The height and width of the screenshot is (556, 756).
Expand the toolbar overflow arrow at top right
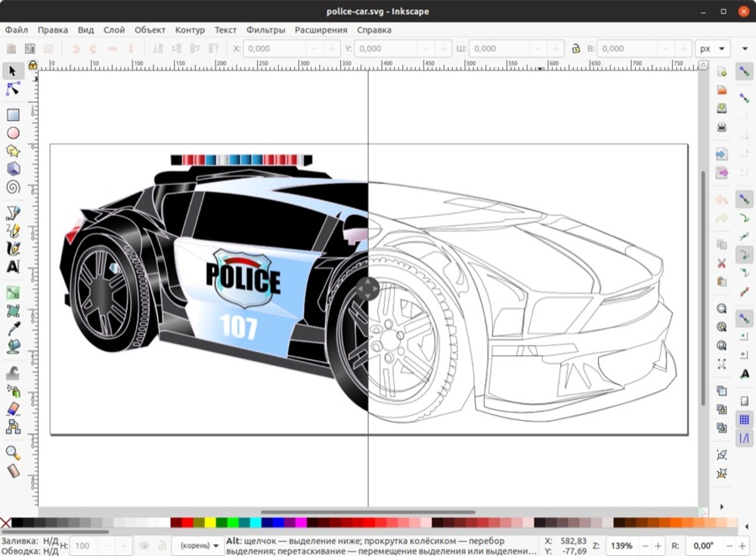(x=745, y=48)
